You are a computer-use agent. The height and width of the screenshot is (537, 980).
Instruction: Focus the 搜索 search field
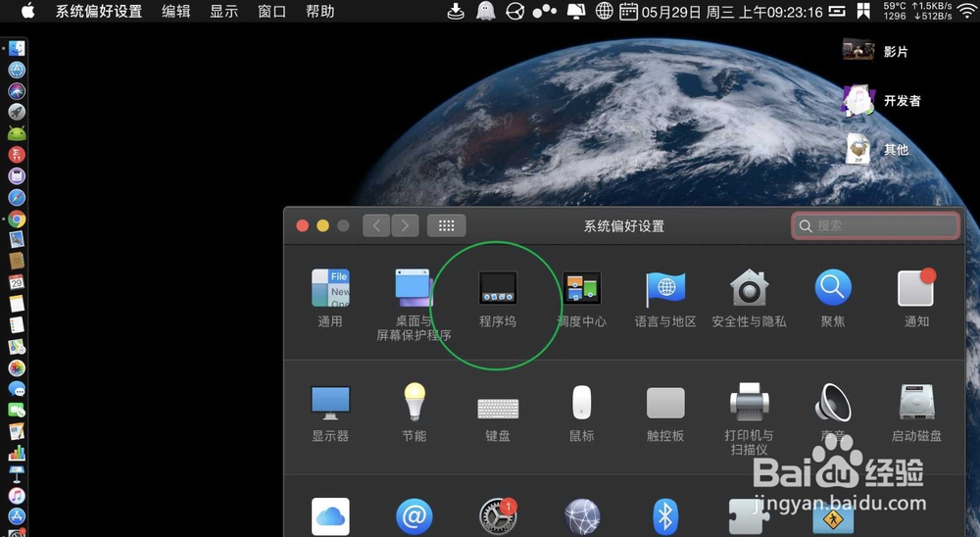coord(875,225)
